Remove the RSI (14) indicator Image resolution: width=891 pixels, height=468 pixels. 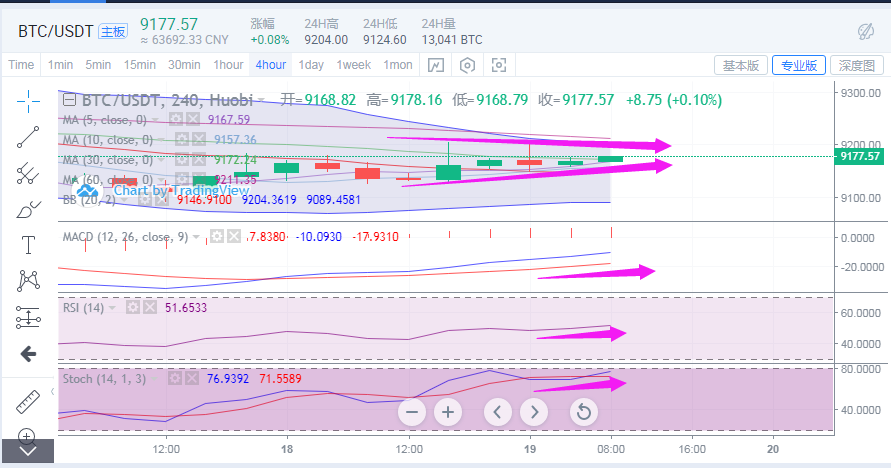coord(148,308)
